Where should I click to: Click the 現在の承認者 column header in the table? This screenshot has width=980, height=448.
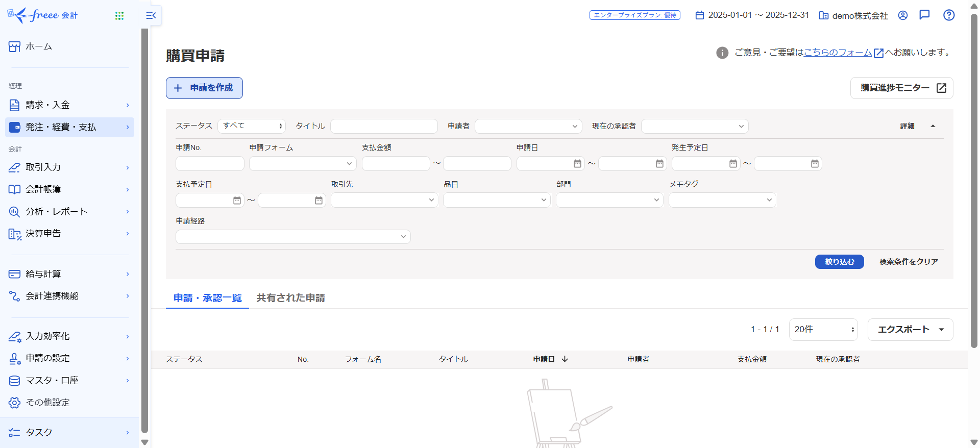(x=838, y=360)
